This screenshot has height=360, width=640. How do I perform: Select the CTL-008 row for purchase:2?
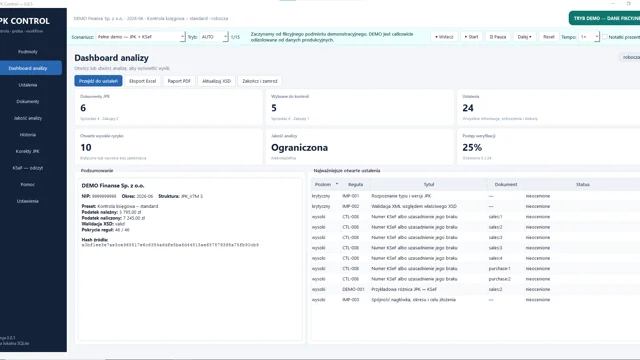(x=476, y=279)
